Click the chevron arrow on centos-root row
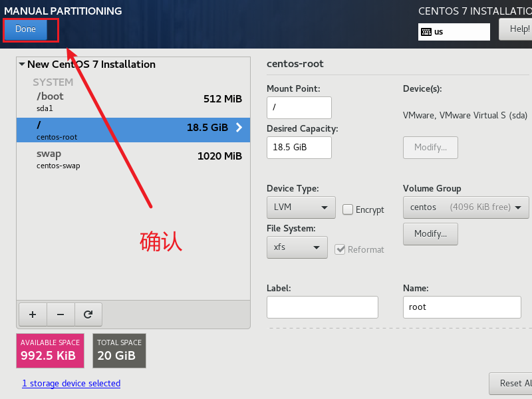The width and height of the screenshot is (532, 399). [239, 128]
